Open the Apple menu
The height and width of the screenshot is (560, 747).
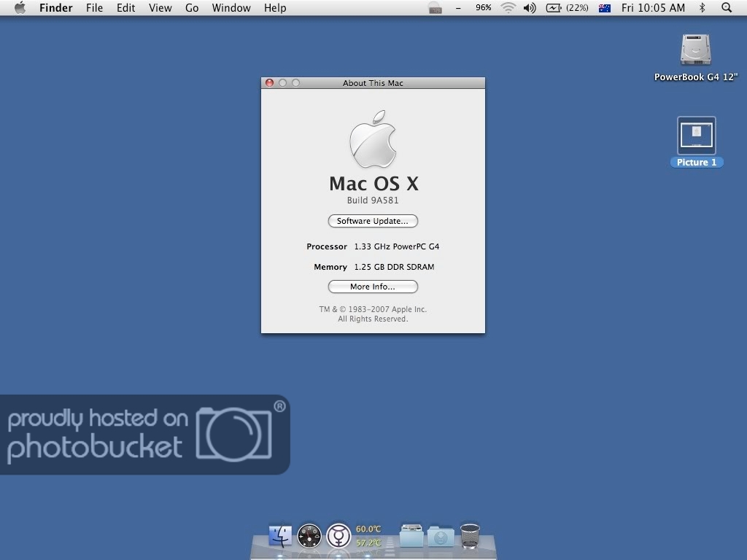(20, 7)
